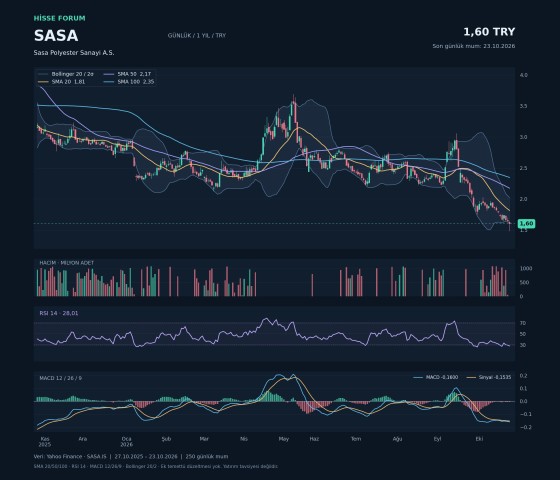Image resolution: width=560 pixels, height=480 pixels.
Task: Click the 50 RSI axis label
Action: pyautogui.click(x=523, y=334)
